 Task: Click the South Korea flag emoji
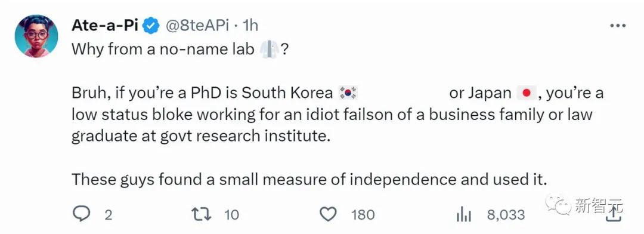point(348,93)
